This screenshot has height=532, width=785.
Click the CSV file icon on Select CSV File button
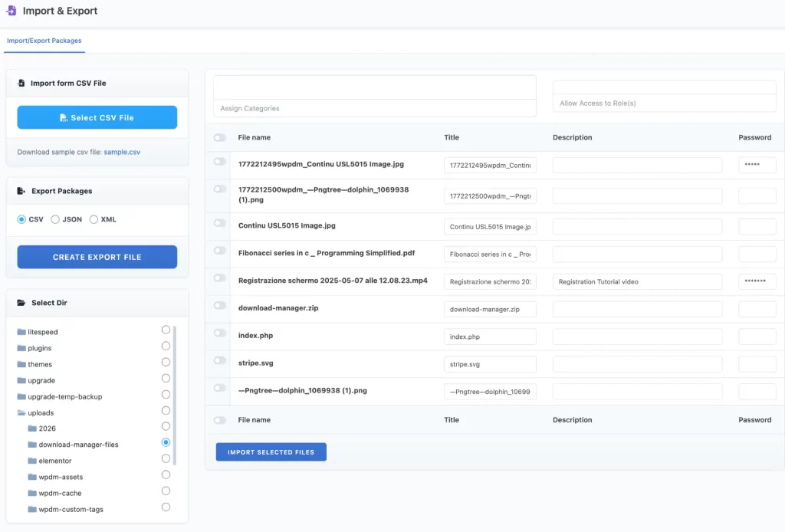66,117
